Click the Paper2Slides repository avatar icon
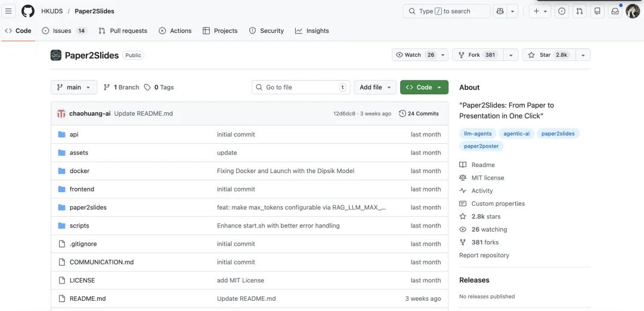 click(x=56, y=55)
